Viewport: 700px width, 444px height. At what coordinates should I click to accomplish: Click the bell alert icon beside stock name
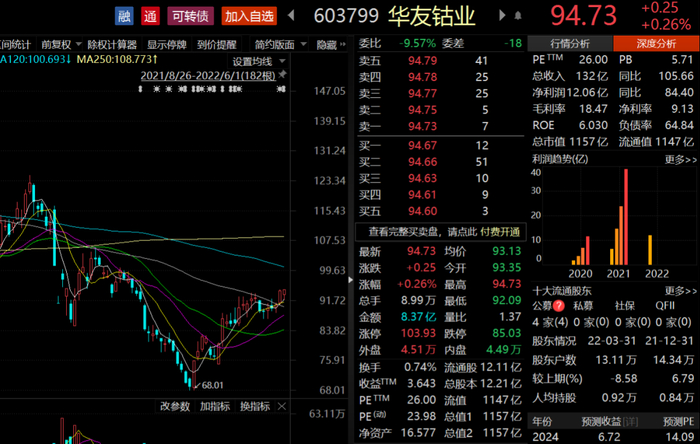tap(518, 16)
